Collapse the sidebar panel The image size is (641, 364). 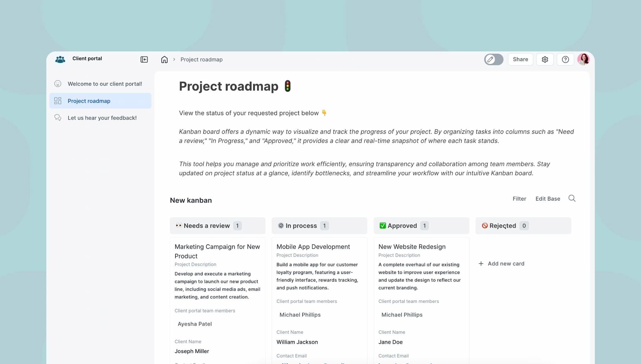[144, 59]
